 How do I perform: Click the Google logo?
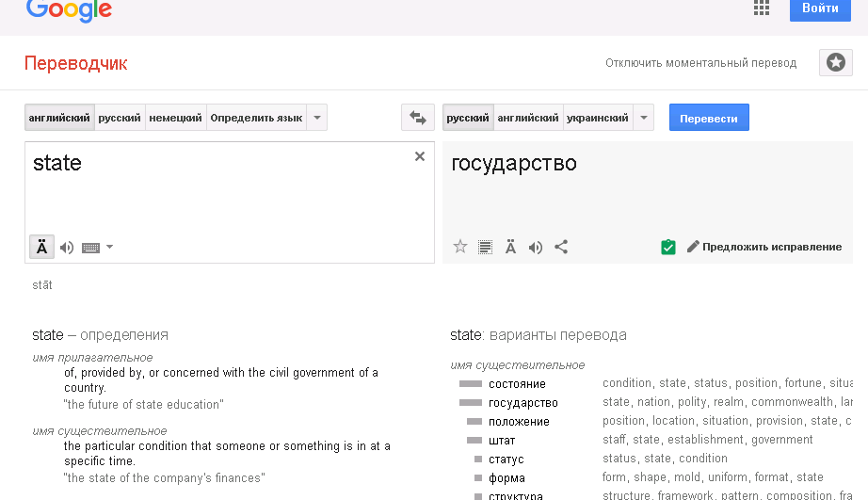(x=70, y=10)
